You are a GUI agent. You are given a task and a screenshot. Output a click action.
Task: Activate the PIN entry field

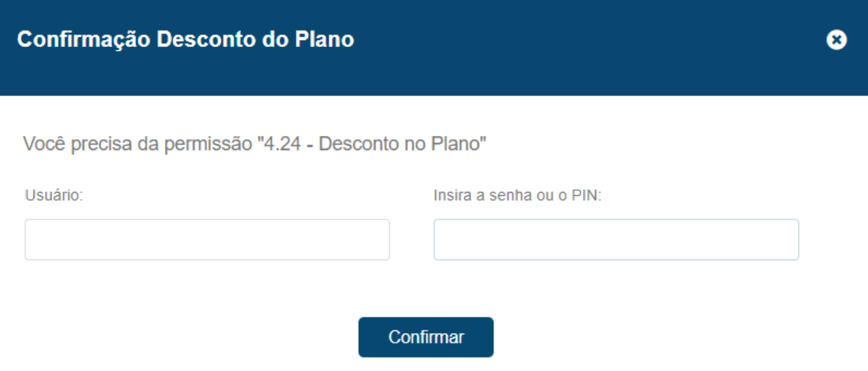[x=616, y=240]
